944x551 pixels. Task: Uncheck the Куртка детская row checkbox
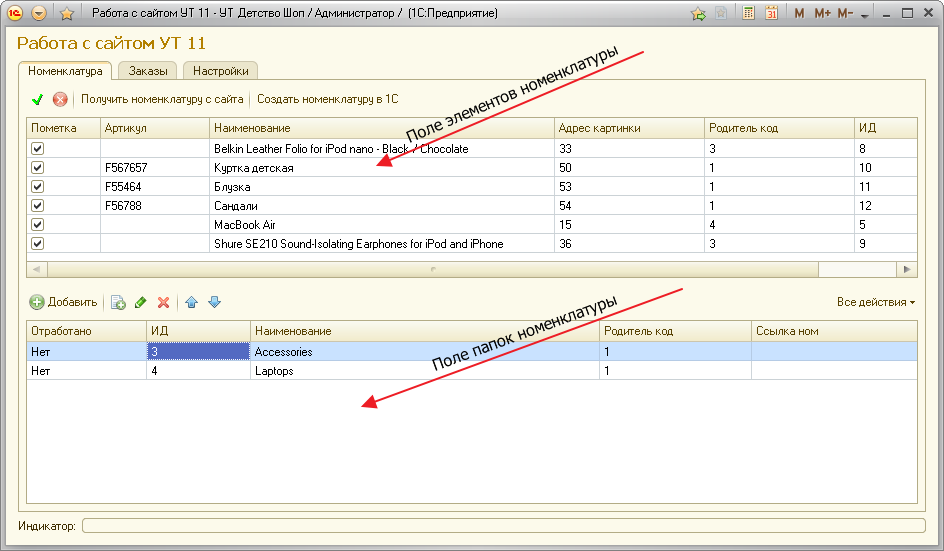38,168
